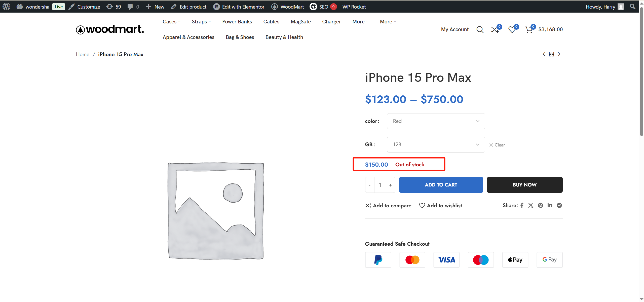
Task: Share product on Telegram
Action: point(559,205)
